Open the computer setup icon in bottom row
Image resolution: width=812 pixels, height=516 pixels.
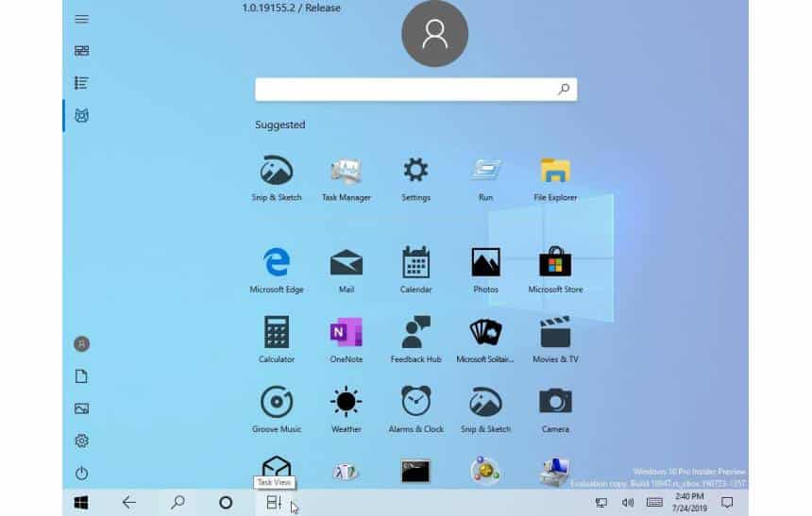tap(555, 471)
